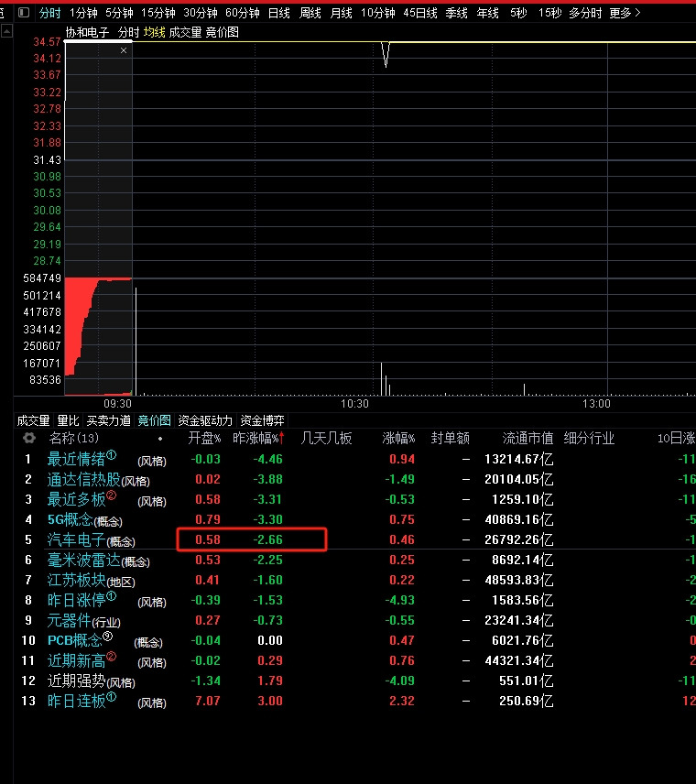The image size is (696, 784).
Task: Select the 季线 quarterly chart
Action: [456, 13]
